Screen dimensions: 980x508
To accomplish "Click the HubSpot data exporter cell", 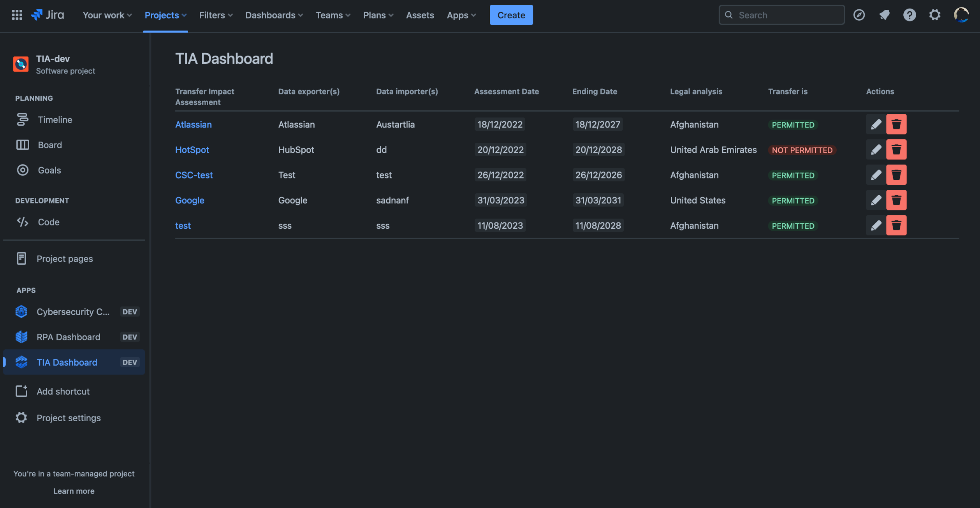I will [x=296, y=149].
